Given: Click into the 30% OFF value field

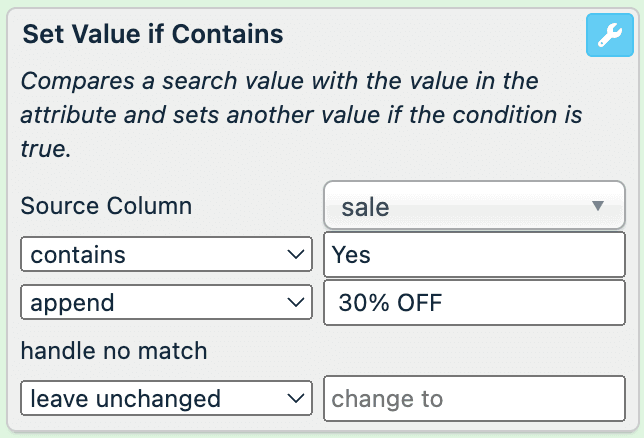Looking at the screenshot, I should click(474, 302).
